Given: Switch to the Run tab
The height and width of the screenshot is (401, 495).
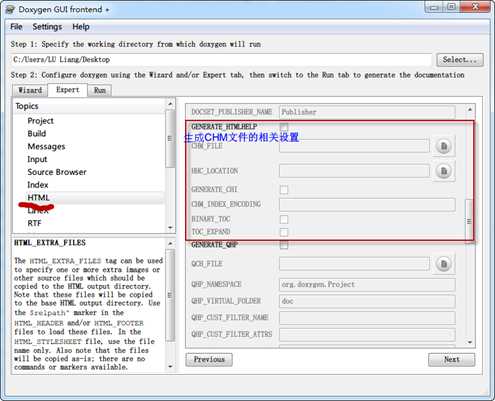Looking at the screenshot, I should pyautogui.click(x=100, y=90).
